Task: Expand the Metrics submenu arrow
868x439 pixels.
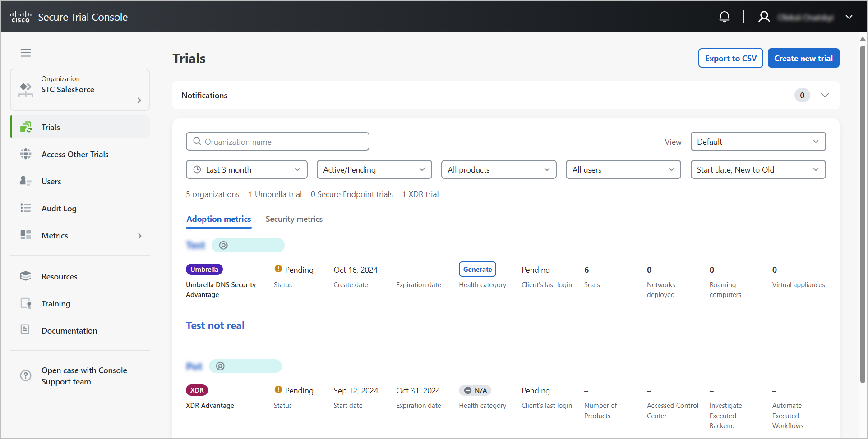Action: pos(140,236)
